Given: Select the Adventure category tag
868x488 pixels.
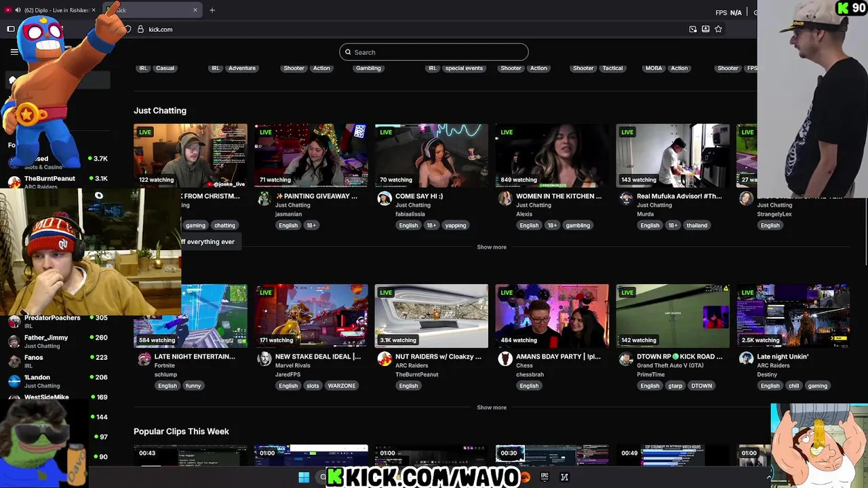Looking at the screenshot, I should (242, 68).
